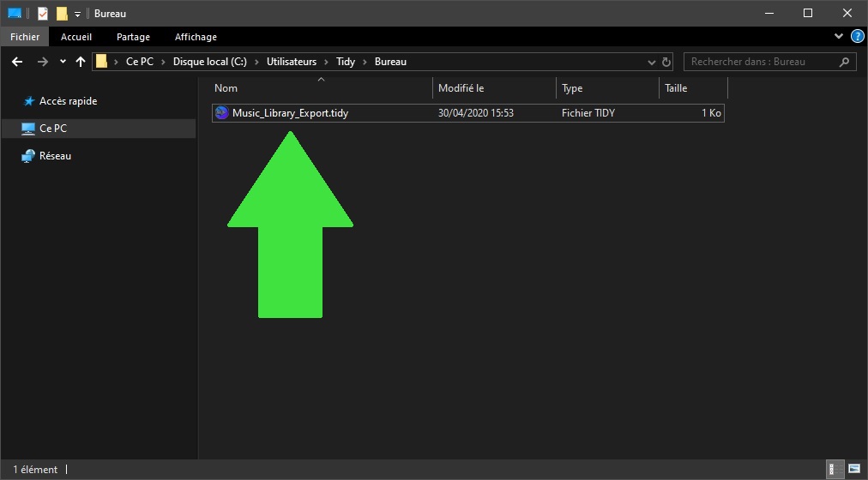Expand chevron after Utilisateurs breadcrumb
868x480 pixels.
coord(327,62)
